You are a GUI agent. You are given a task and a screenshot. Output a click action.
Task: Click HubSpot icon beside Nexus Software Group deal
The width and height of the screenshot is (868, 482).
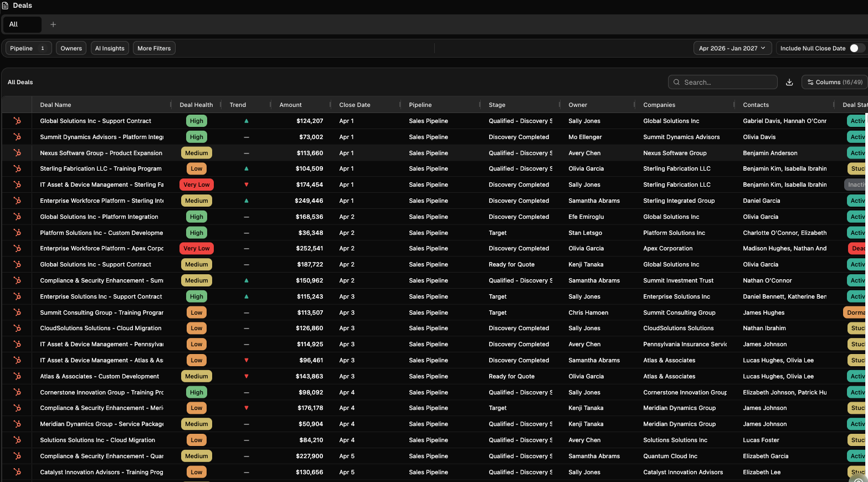pyautogui.click(x=17, y=153)
